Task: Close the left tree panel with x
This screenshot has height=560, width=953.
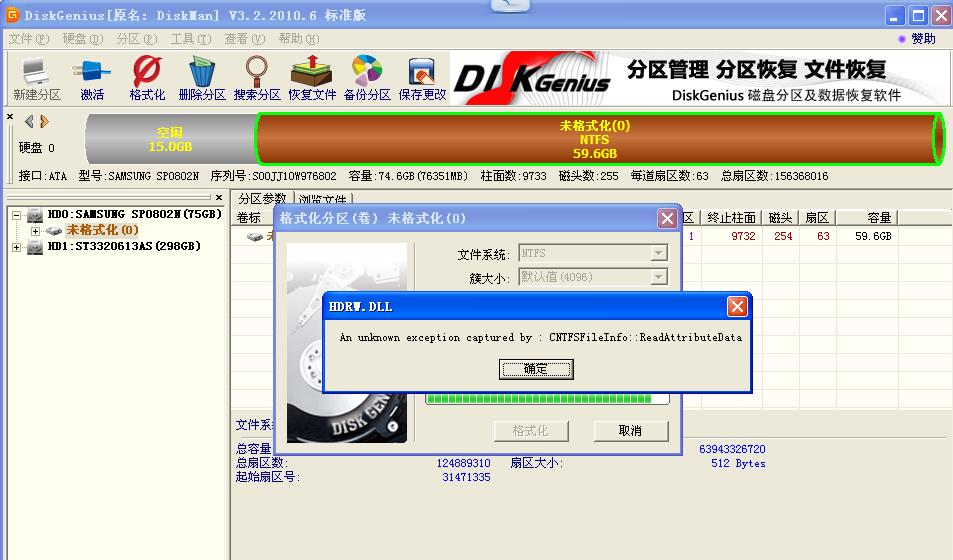Action: 219,197
